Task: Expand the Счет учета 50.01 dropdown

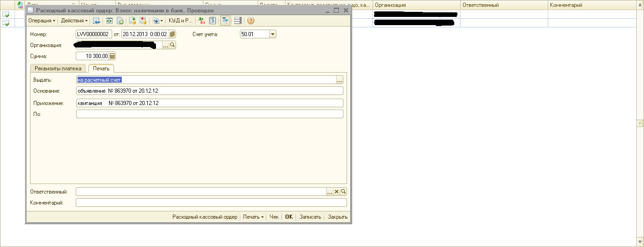Action: pyautogui.click(x=273, y=34)
